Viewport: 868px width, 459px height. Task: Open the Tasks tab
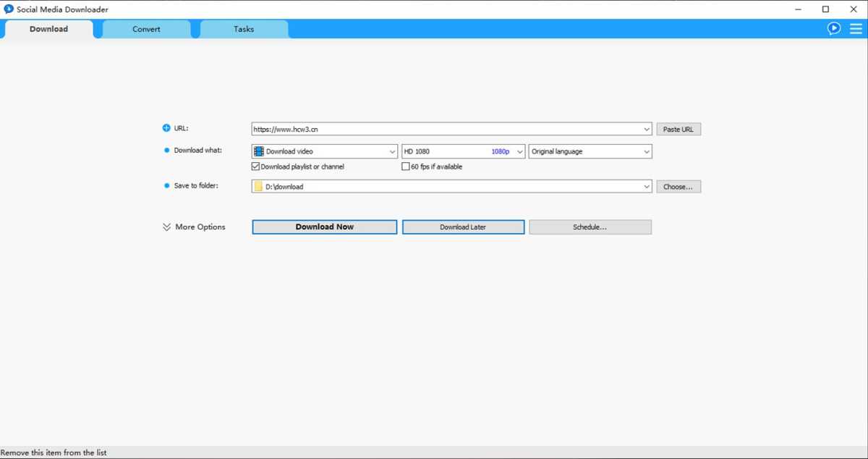(x=243, y=28)
